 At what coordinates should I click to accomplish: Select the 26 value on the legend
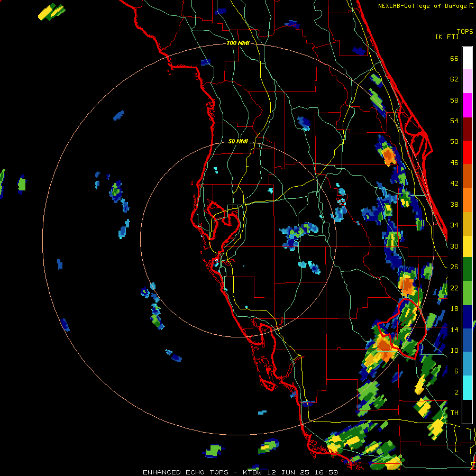point(454,267)
